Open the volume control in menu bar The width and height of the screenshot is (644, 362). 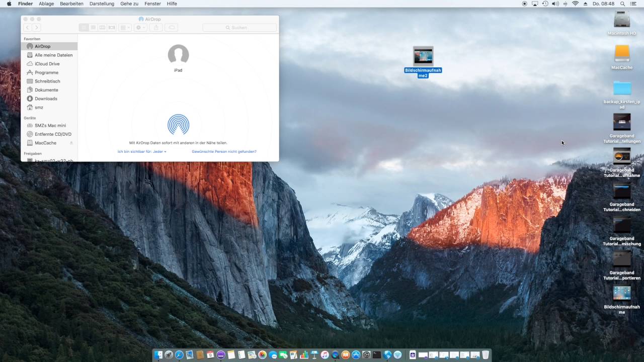(x=555, y=4)
